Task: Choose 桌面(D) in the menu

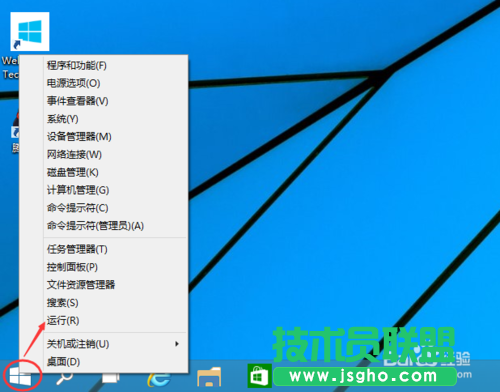Action: point(104,362)
